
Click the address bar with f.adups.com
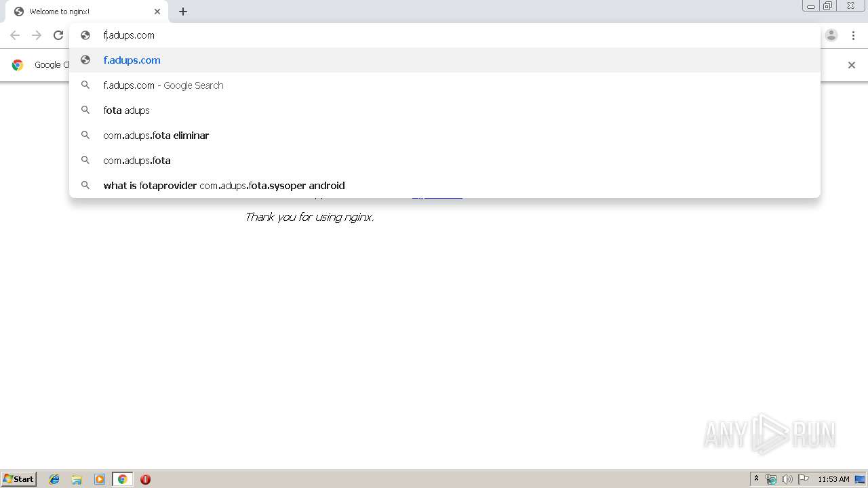tap(445, 35)
